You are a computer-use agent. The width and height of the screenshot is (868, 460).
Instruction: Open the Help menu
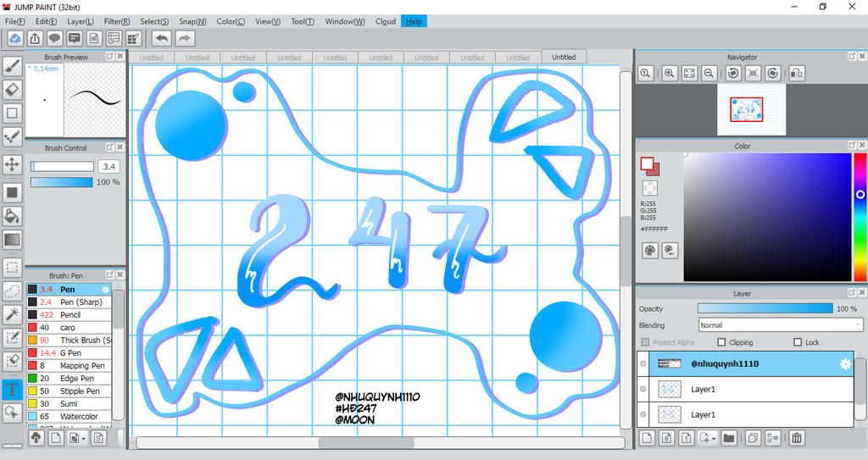point(414,21)
